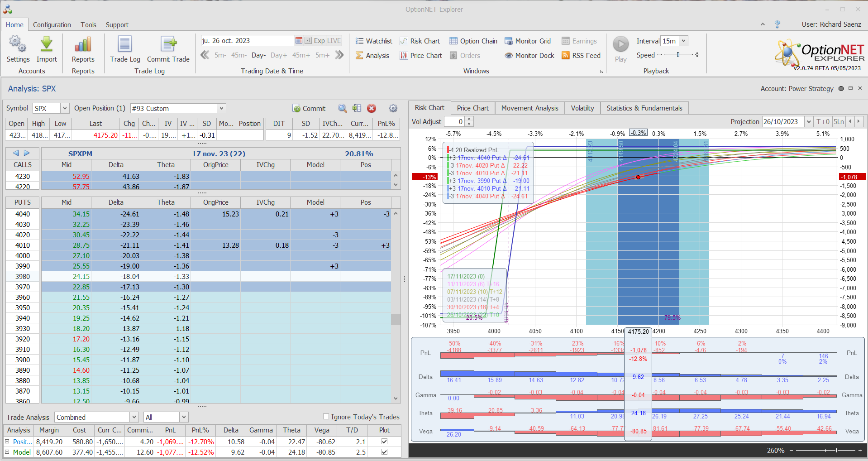This screenshot has height=461, width=868.
Task: Expand the Open Position #93 Custom dropdown
Action: pyautogui.click(x=221, y=109)
